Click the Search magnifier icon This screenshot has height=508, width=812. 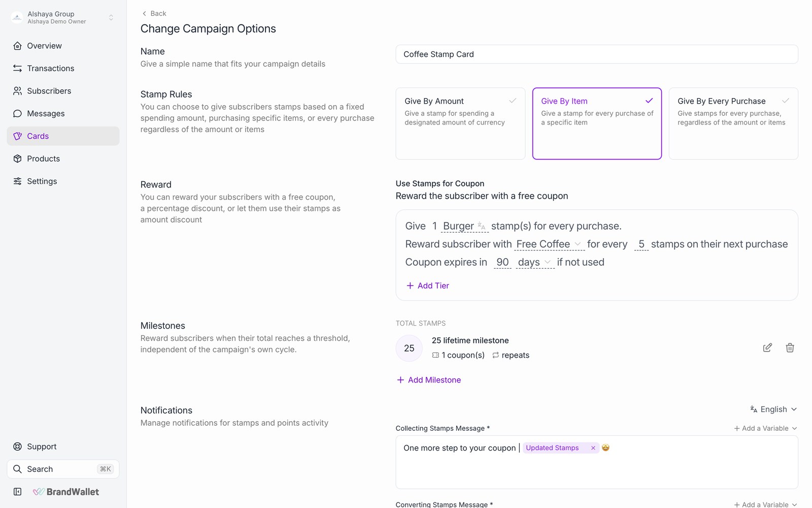coord(17,469)
